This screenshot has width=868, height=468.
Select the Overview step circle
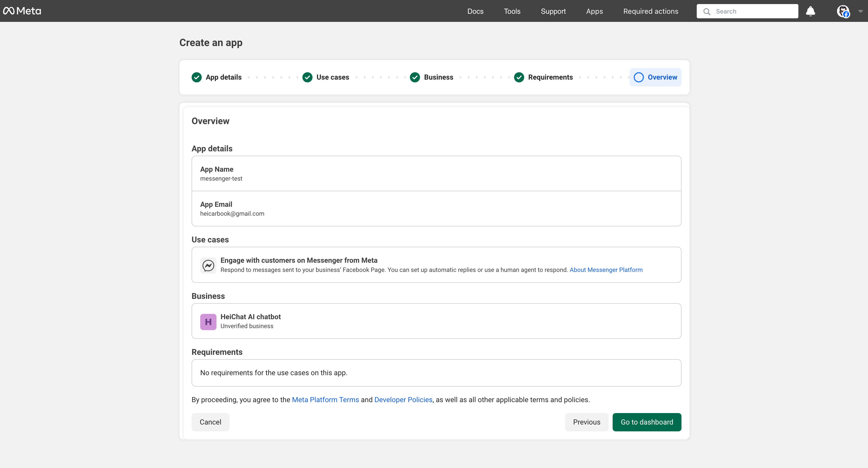coord(639,77)
